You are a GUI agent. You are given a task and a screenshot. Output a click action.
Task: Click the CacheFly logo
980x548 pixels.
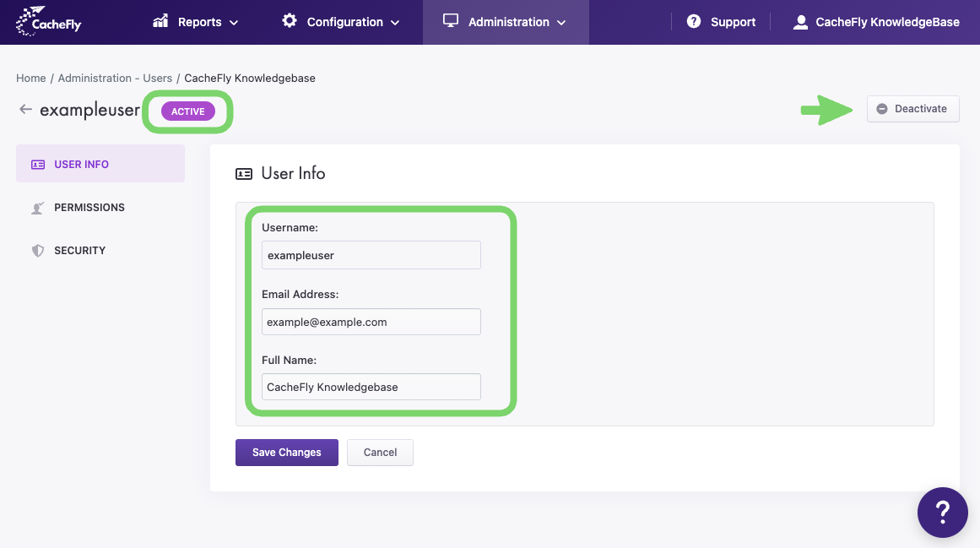pyautogui.click(x=49, y=21)
